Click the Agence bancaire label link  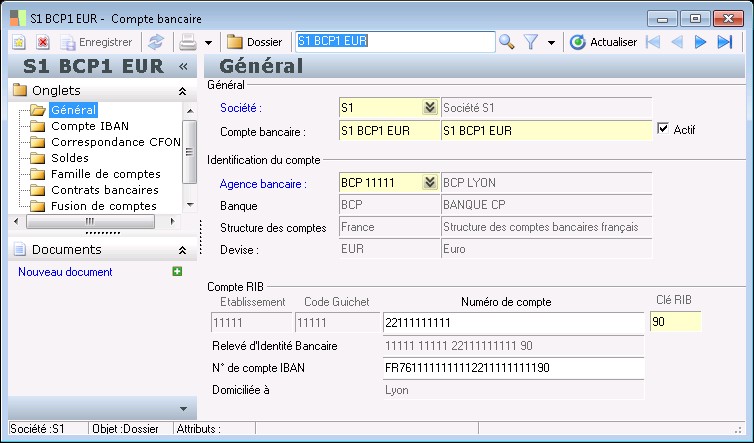point(263,184)
